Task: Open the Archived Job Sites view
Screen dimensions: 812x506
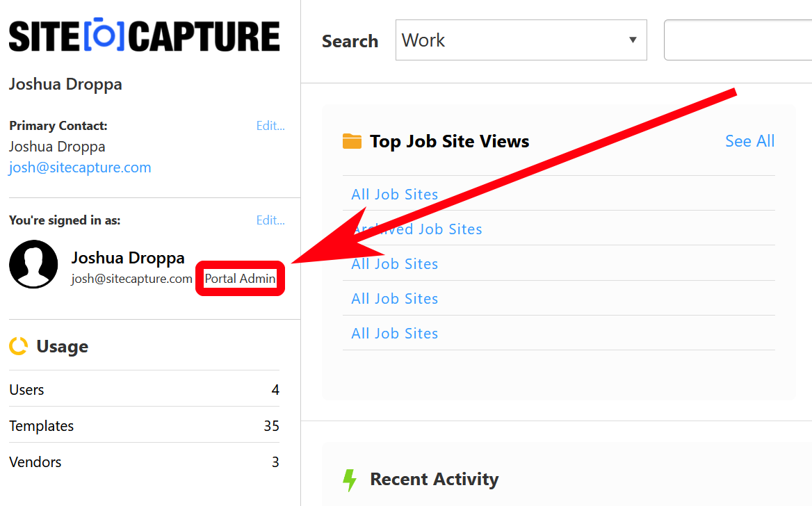Action: [x=417, y=229]
